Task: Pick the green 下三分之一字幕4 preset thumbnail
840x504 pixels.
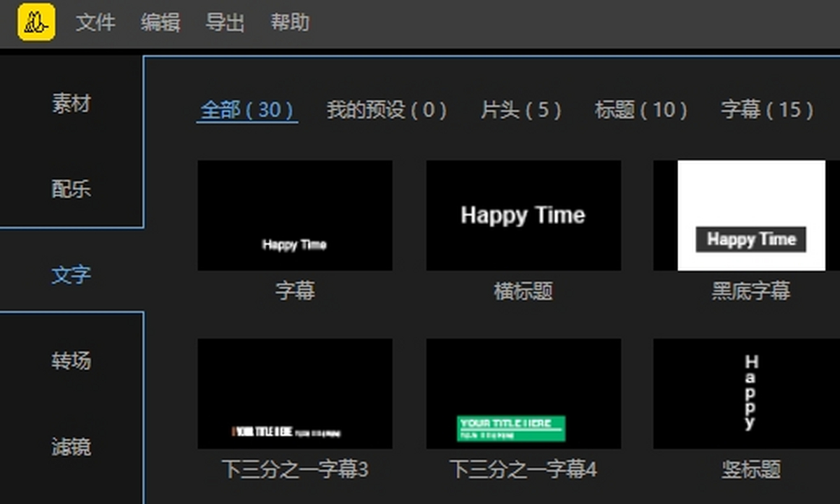Action: pyautogui.click(x=523, y=393)
